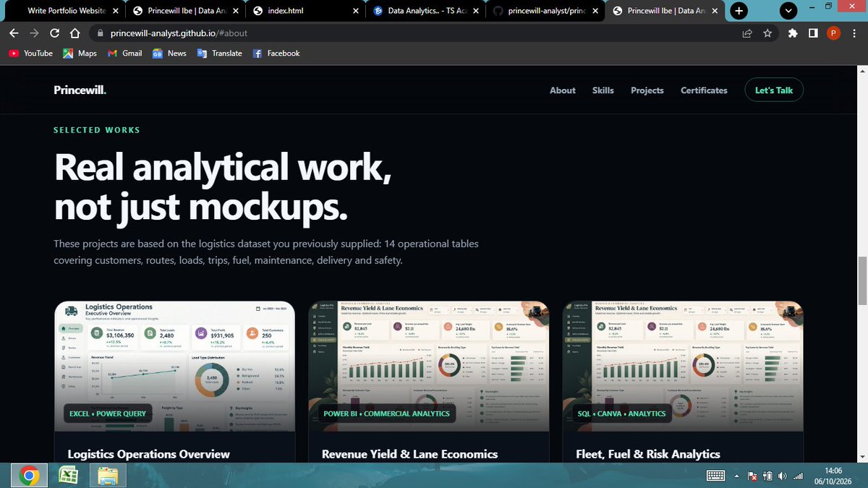Open Excel from the taskbar
Screen dimensions: 868x488
click(x=68, y=475)
